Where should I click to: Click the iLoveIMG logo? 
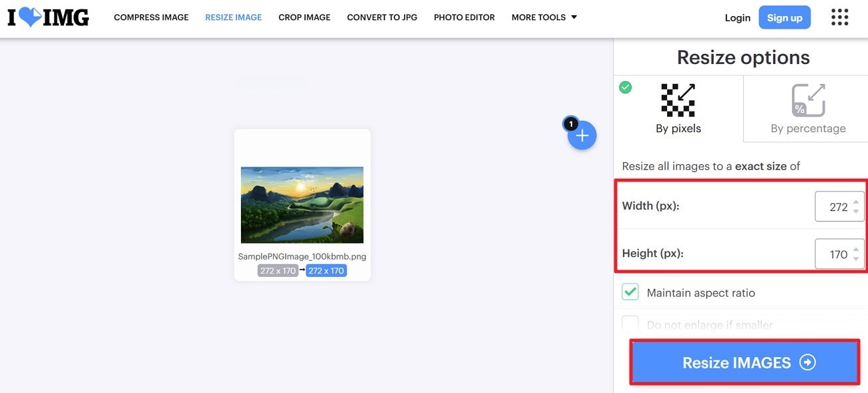point(48,17)
